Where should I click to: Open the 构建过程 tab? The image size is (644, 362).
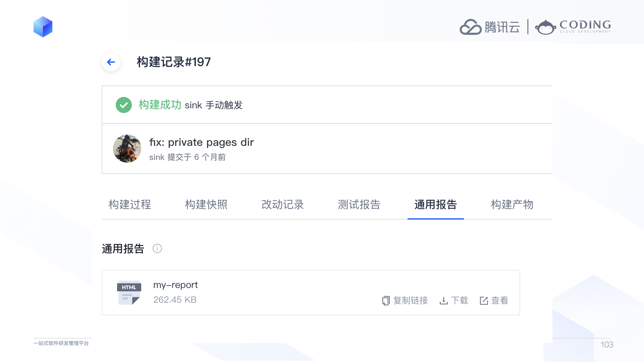130,204
